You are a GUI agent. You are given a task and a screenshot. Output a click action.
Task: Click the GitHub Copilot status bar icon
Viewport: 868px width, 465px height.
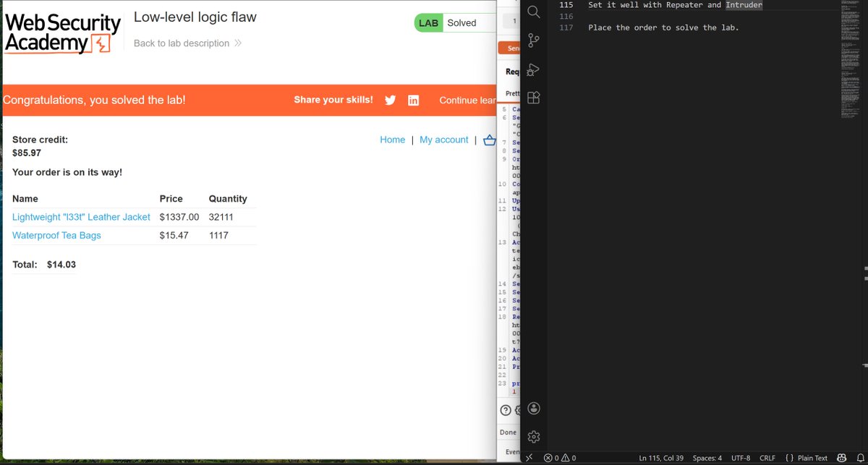(841, 458)
